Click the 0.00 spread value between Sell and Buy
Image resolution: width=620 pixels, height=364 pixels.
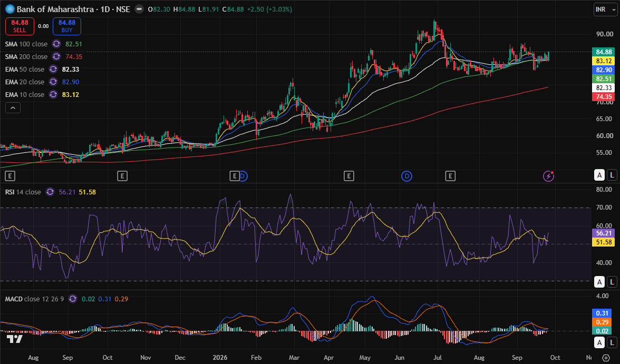pyautogui.click(x=43, y=26)
